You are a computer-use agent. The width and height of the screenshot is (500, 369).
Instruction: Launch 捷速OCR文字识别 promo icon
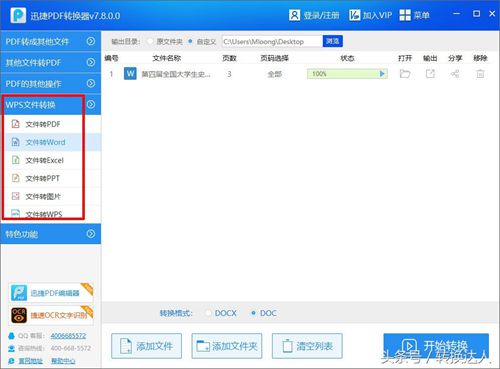click(19, 315)
